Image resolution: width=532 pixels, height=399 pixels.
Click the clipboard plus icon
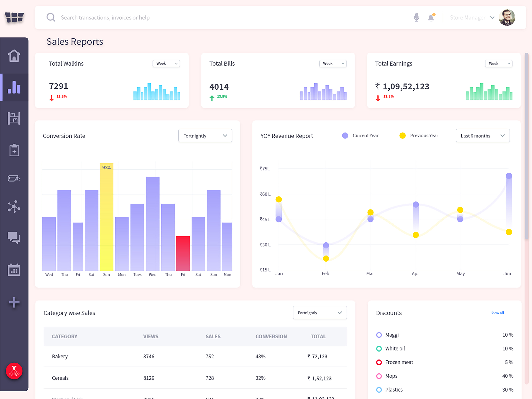[x=14, y=150]
